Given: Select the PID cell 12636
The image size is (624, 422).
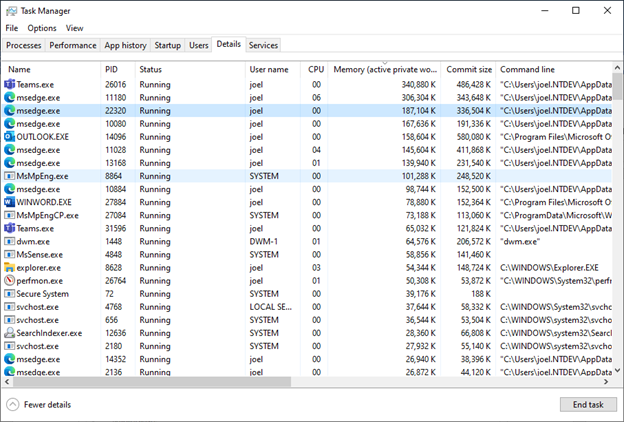Looking at the screenshot, I should (115, 333).
